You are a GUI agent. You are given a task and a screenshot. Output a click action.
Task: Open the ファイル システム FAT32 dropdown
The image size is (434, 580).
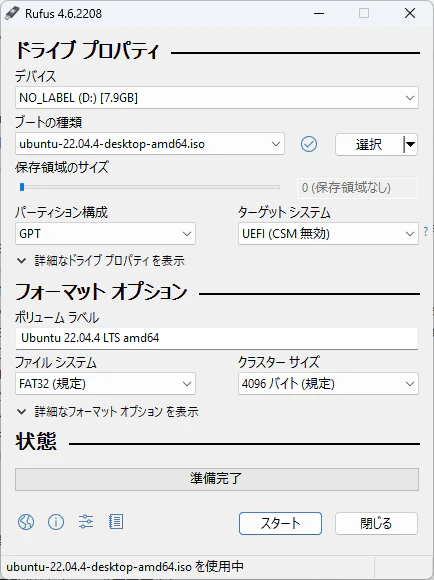105,384
